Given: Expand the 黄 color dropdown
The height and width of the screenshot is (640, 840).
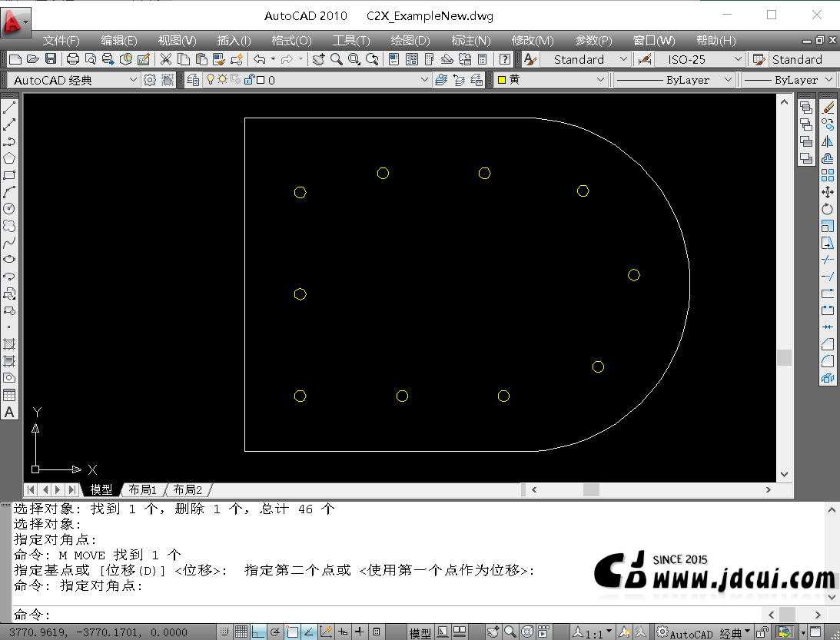Looking at the screenshot, I should (x=600, y=80).
